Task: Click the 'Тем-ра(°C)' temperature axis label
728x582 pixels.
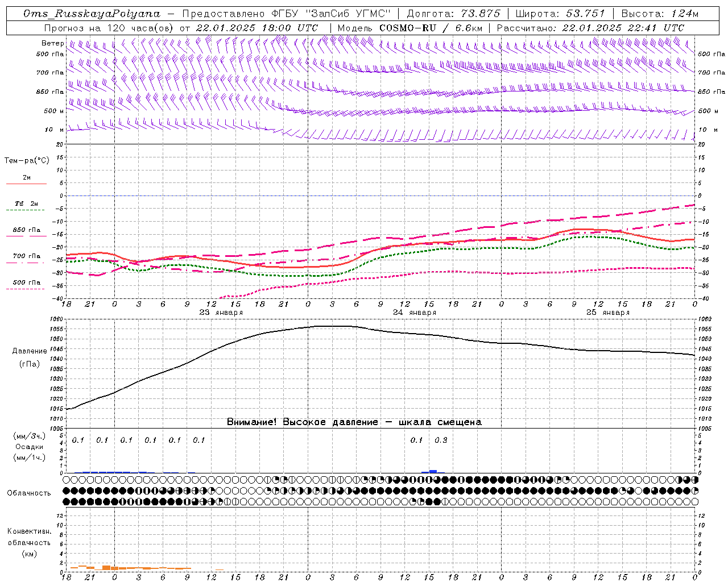Action: [27, 161]
